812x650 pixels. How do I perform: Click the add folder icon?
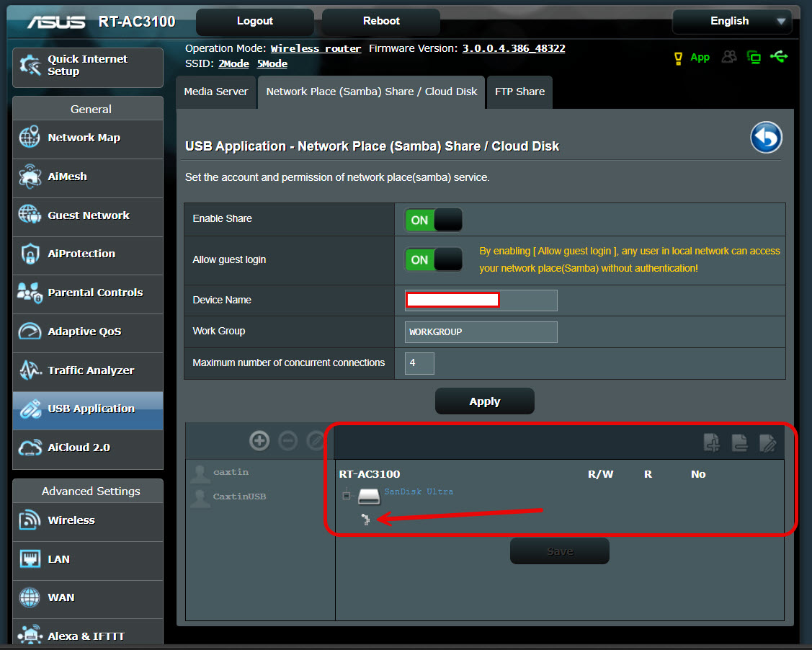[712, 443]
